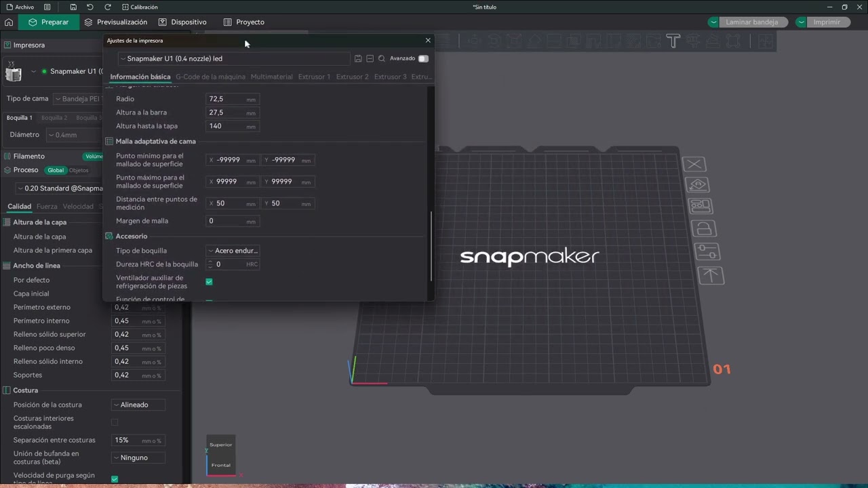Select the Información básica tab

140,77
